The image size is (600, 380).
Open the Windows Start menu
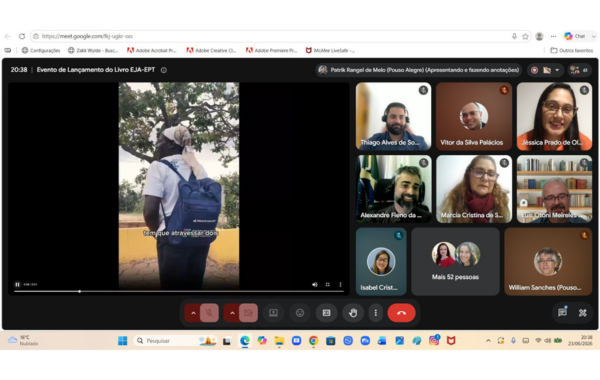coord(122,341)
